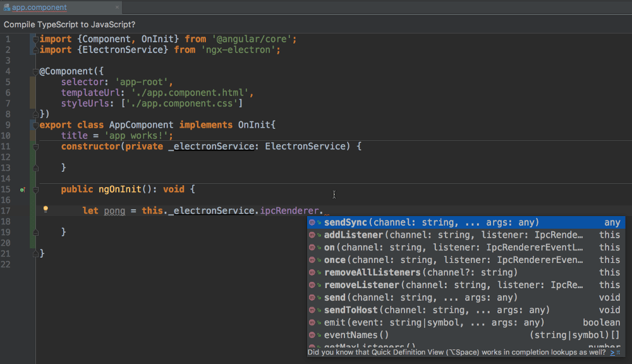Click the lightbulb quick-fix icon on line 17
This screenshot has width=632, height=364.
tap(46, 209)
